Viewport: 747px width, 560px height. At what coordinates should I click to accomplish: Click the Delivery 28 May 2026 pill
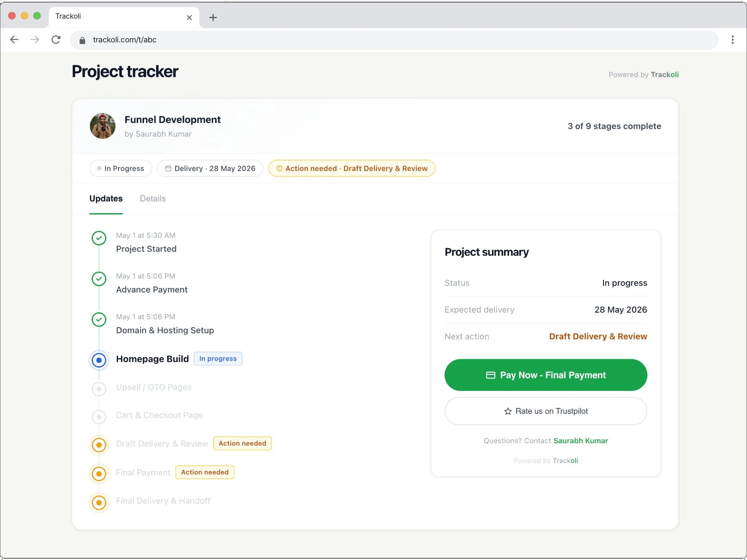210,168
